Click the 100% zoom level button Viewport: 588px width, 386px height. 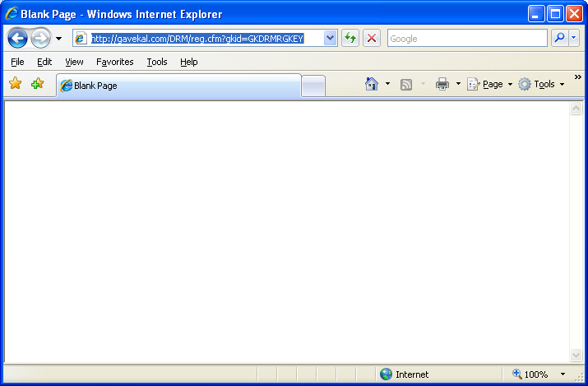pyautogui.click(x=530, y=374)
